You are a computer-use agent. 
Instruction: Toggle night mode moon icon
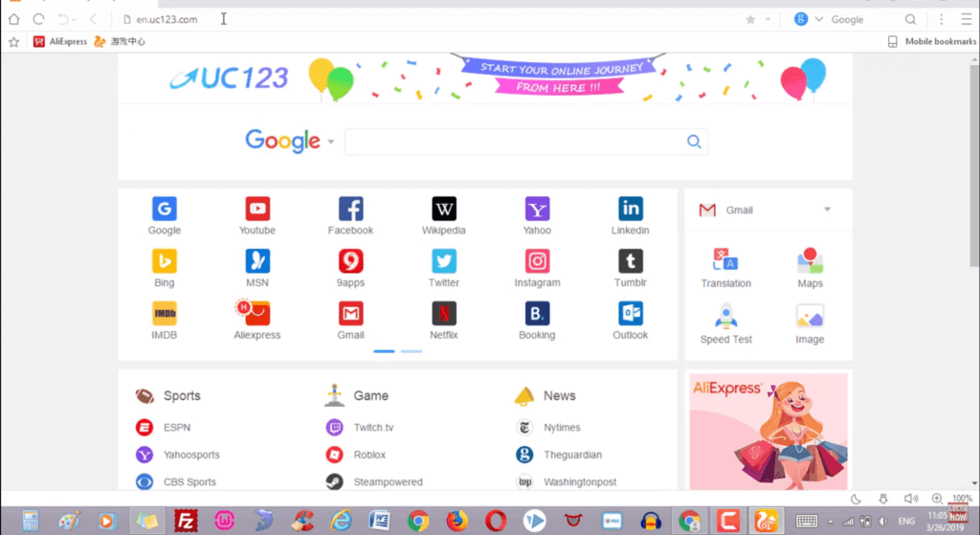click(856, 499)
